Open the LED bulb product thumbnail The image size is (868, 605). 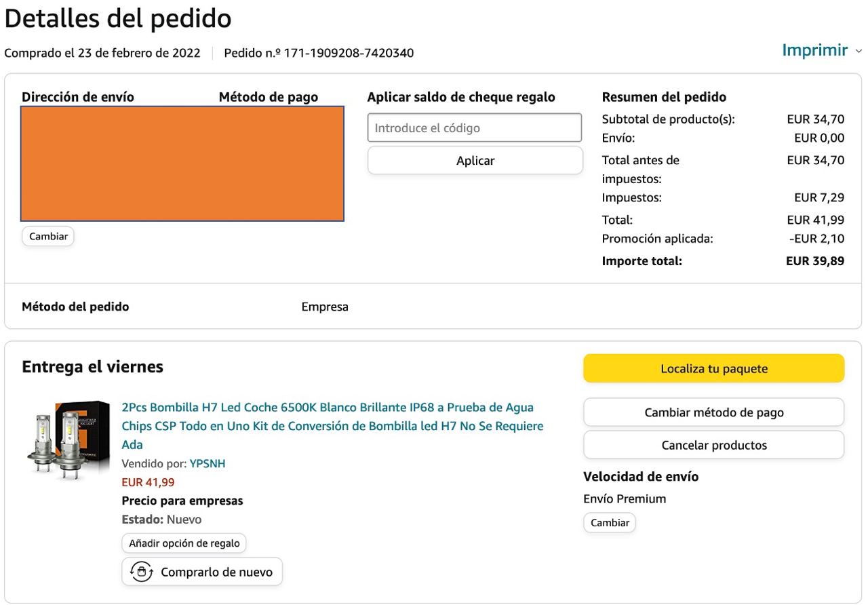[x=68, y=440]
